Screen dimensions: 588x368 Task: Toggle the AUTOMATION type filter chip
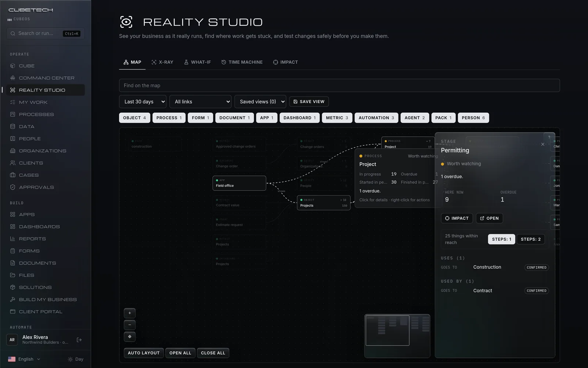[376, 118]
